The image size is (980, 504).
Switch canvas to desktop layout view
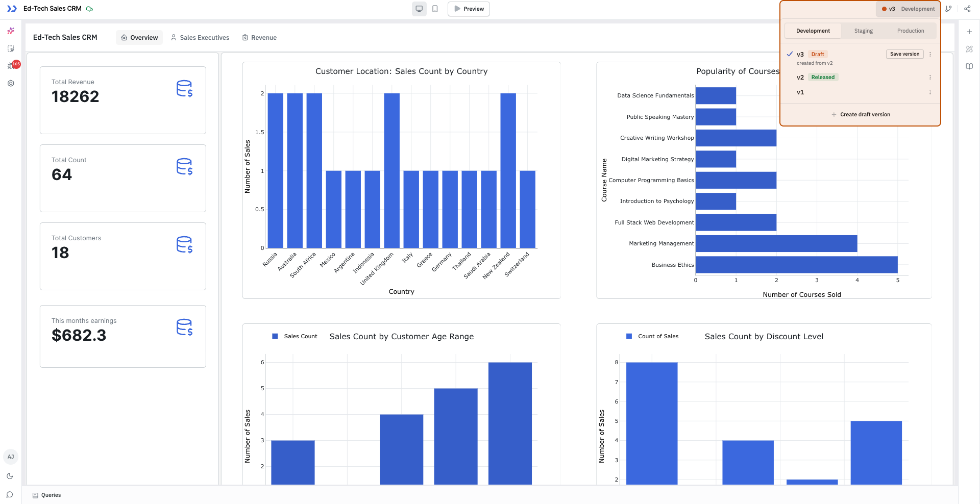coord(419,9)
